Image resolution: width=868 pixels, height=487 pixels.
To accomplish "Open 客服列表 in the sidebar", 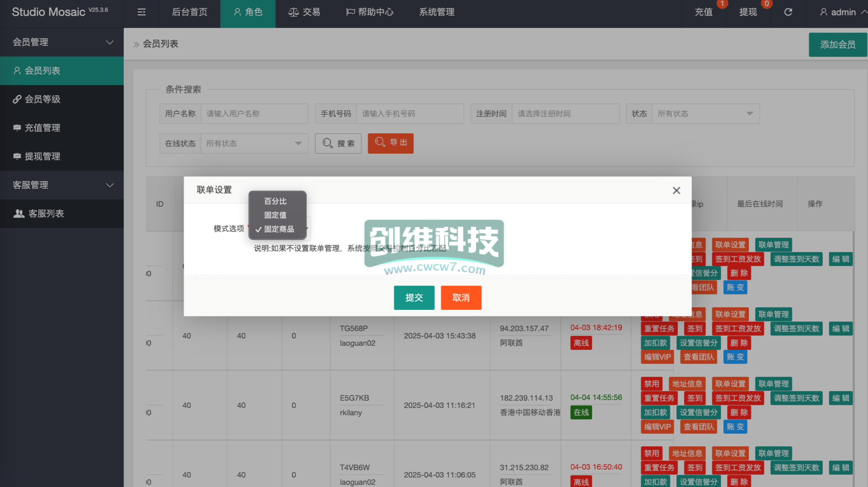I will (62, 214).
